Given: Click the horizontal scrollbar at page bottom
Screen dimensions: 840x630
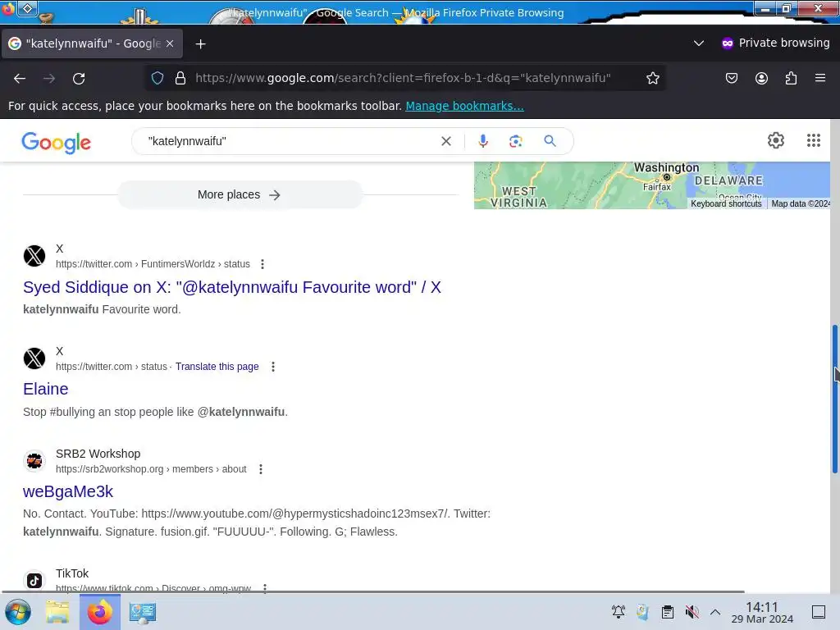Looking at the screenshot, I should pos(373,592).
